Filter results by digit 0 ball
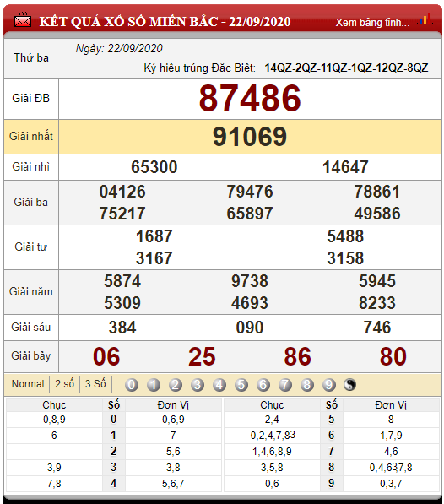This screenshot has width=444, height=504. click(x=132, y=385)
